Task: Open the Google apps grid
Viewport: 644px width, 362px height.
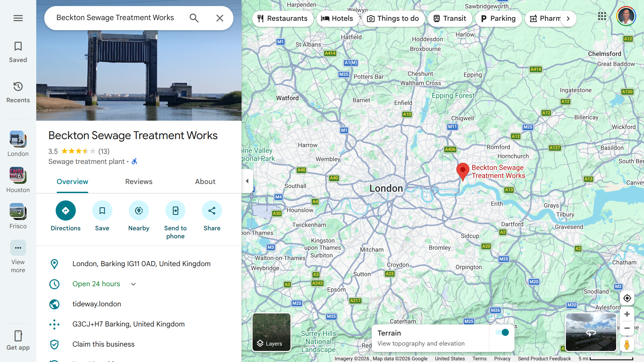Action: click(602, 16)
